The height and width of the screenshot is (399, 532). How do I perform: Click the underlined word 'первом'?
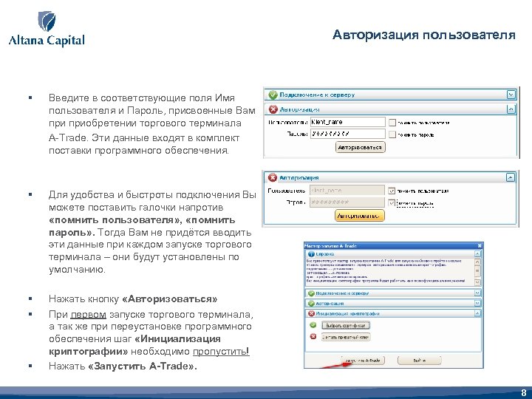click(88, 315)
